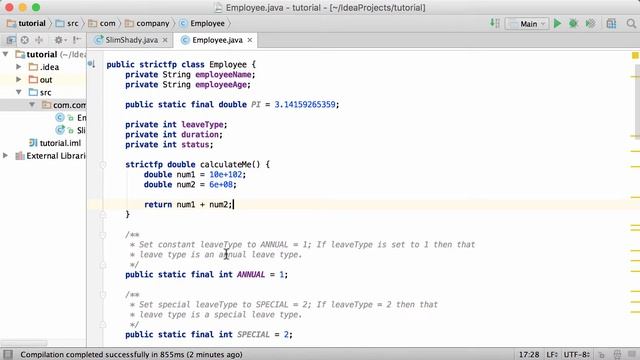Collapse the com.company package node
This screenshot has height=360, width=640.
pyautogui.click(x=31, y=104)
